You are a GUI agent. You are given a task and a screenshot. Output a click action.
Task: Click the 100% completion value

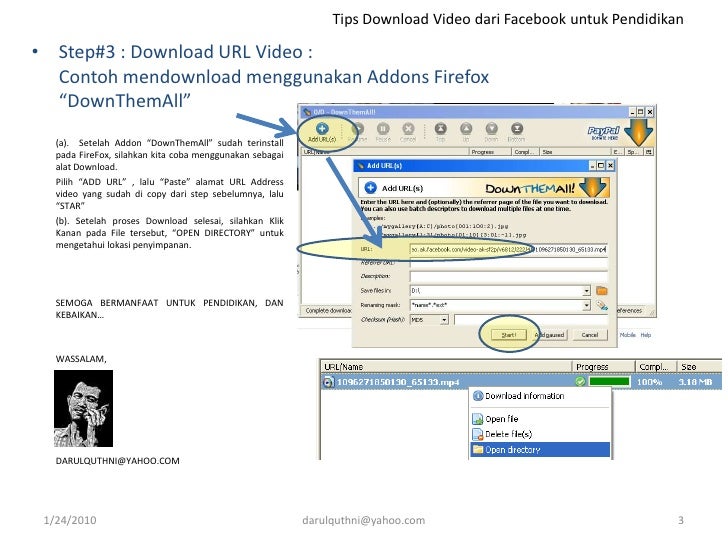tap(649, 382)
